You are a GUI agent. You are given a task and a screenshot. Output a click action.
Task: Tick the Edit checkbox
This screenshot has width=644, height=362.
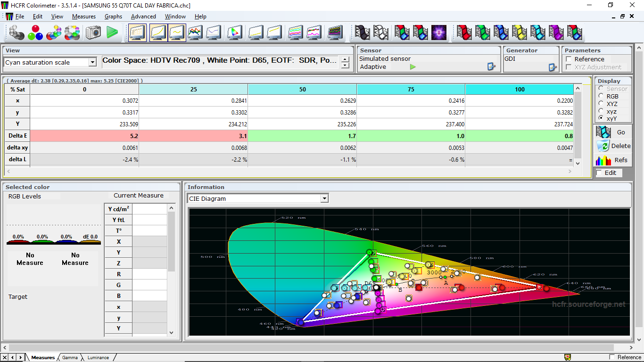pyautogui.click(x=599, y=173)
